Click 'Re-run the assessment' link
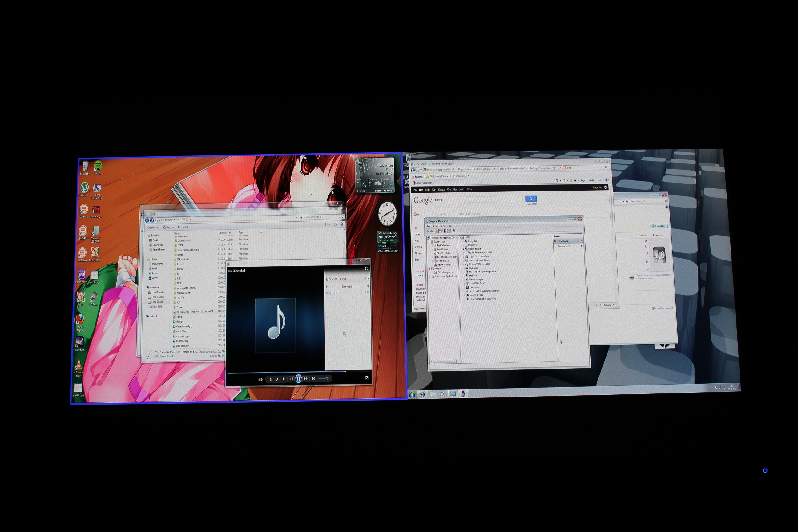The height and width of the screenshot is (532, 798). coord(662,308)
